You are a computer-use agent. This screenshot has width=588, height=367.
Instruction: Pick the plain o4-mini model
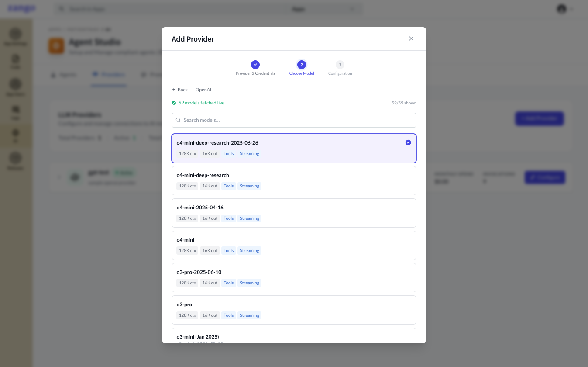point(294,245)
